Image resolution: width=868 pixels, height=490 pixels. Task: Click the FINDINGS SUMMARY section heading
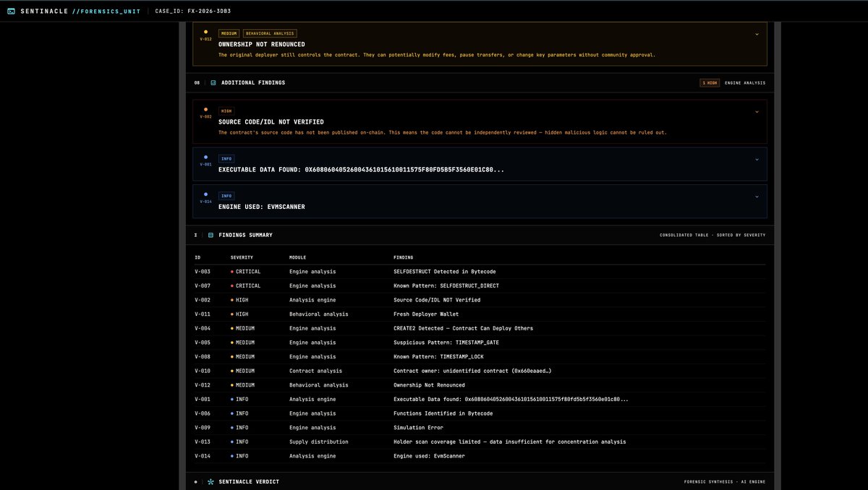(x=245, y=235)
